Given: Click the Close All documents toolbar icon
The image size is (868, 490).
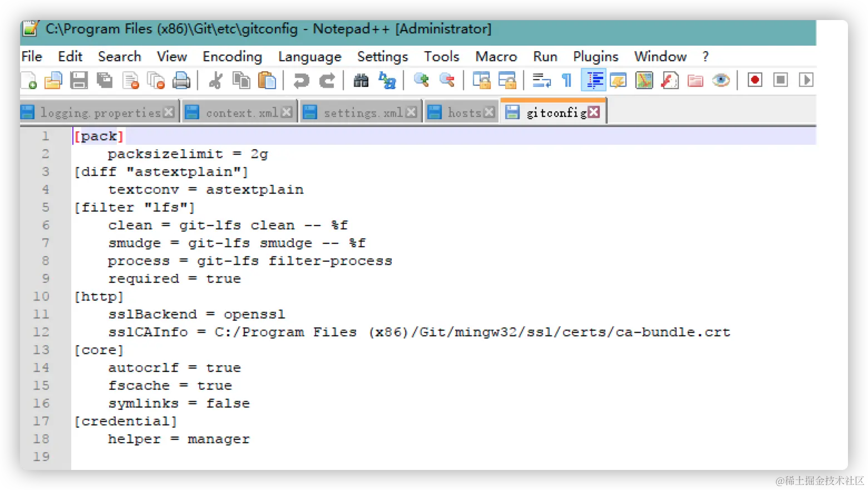Looking at the screenshot, I should tap(156, 81).
